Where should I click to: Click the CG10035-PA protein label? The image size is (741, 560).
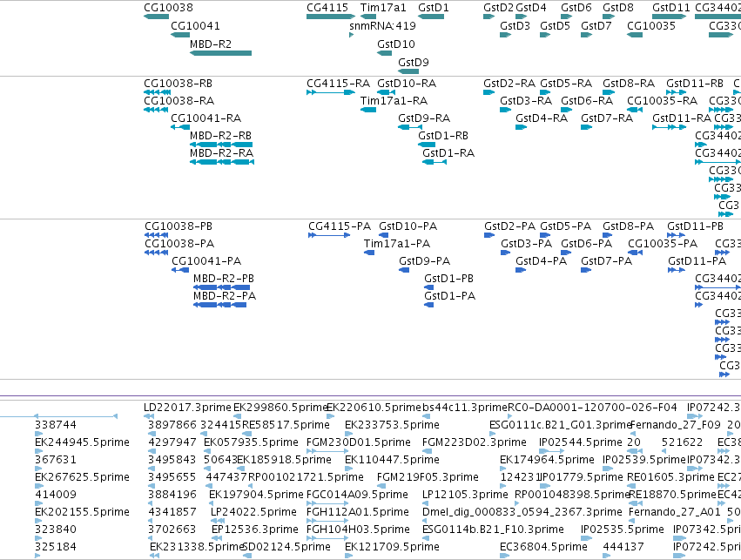[663, 245]
